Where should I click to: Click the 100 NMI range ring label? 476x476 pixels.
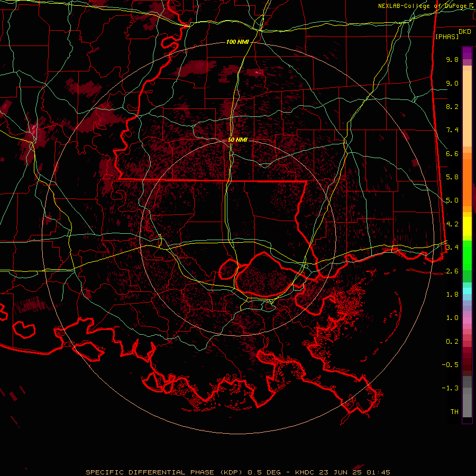(x=237, y=42)
